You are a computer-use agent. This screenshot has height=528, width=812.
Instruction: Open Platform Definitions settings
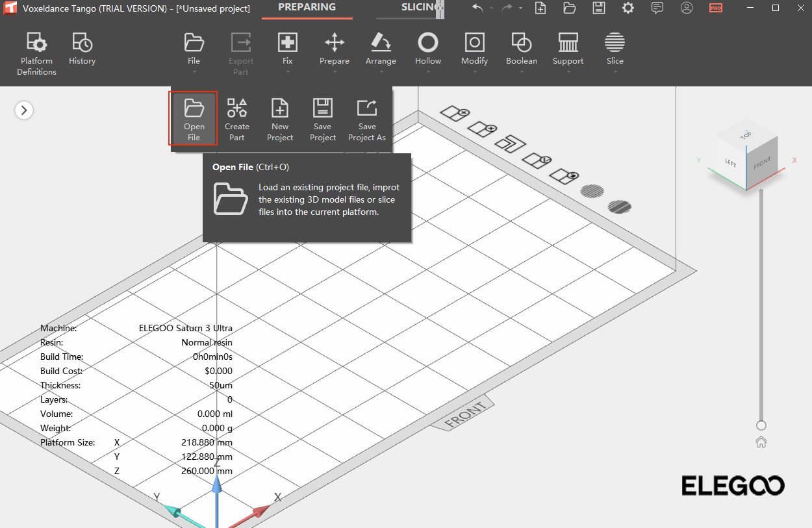click(x=36, y=54)
